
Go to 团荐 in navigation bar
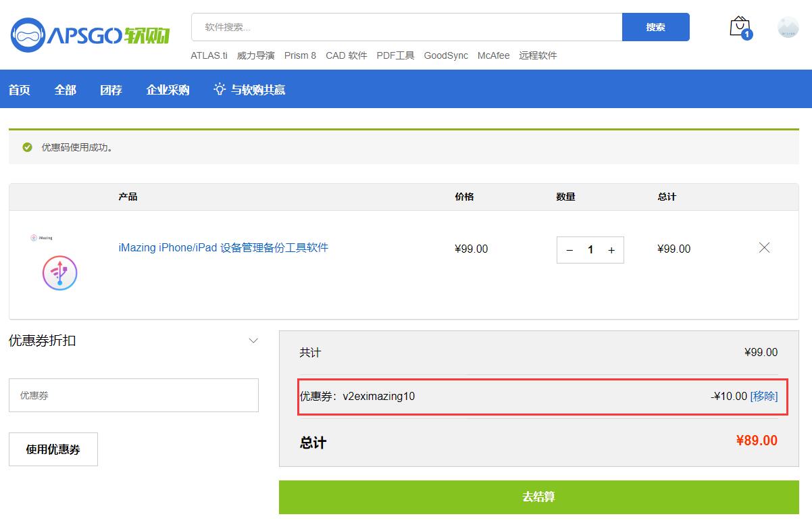(x=111, y=90)
